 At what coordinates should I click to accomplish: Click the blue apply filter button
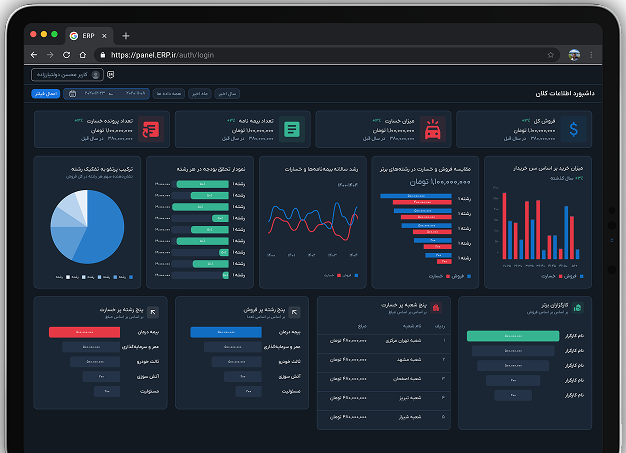[45, 94]
